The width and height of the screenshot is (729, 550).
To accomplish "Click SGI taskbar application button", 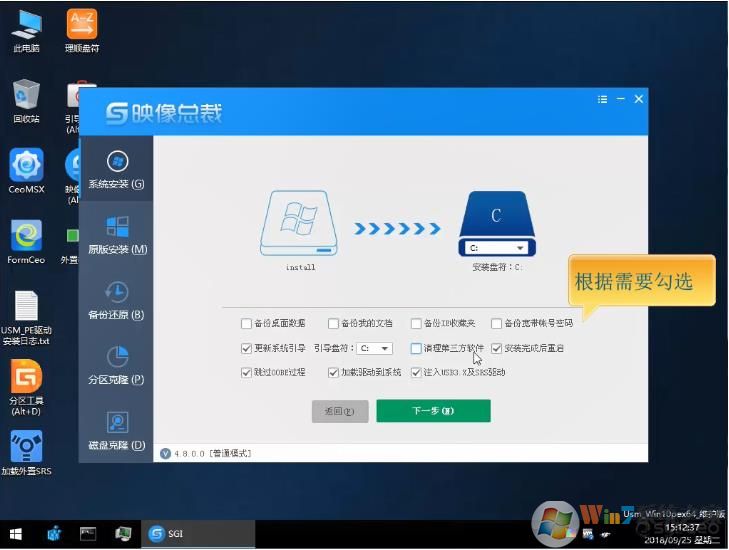I will [x=198, y=534].
